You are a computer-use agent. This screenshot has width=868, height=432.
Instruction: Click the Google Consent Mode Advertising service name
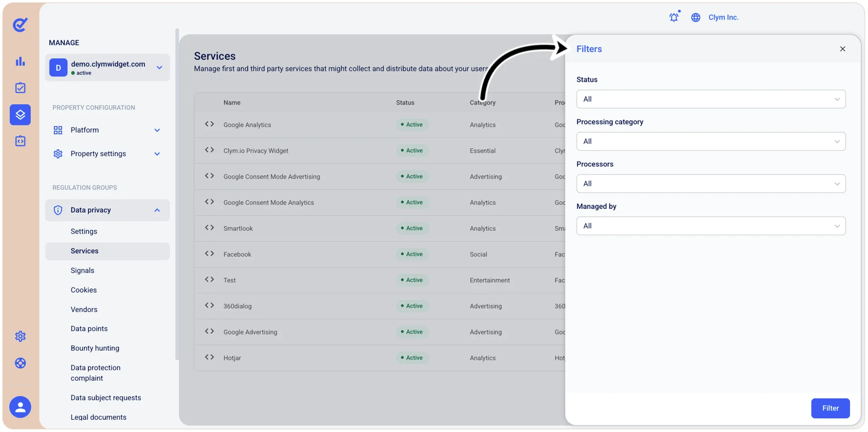click(272, 176)
